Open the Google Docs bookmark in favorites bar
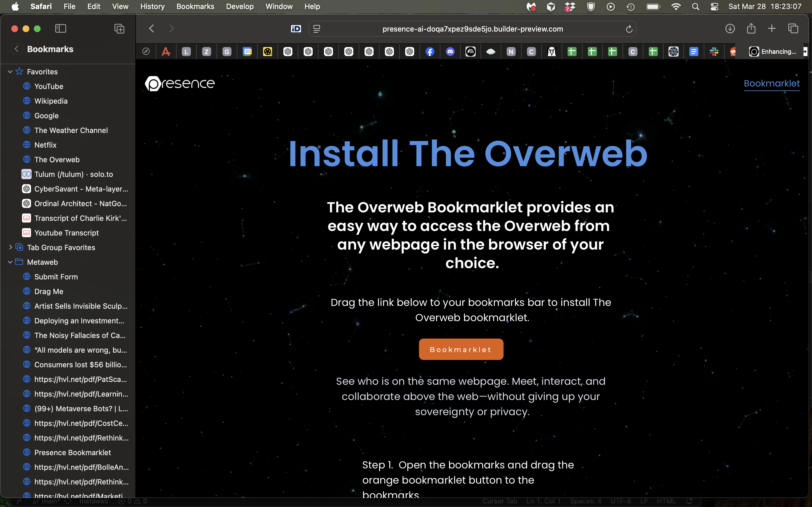Image resolution: width=812 pixels, height=507 pixels. (x=694, y=51)
